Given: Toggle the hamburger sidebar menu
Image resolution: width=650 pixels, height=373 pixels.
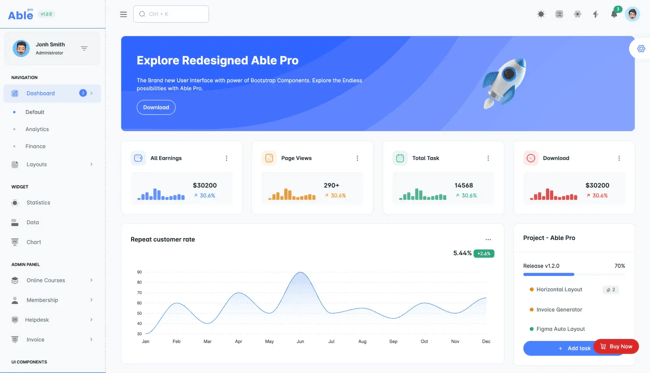Looking at the screenshot, I should click(123, 14).
